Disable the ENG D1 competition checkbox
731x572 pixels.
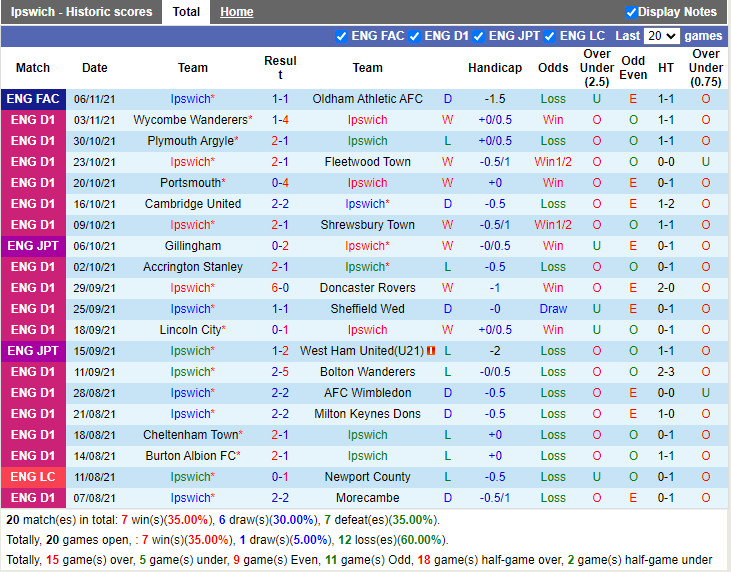point(415,36)
